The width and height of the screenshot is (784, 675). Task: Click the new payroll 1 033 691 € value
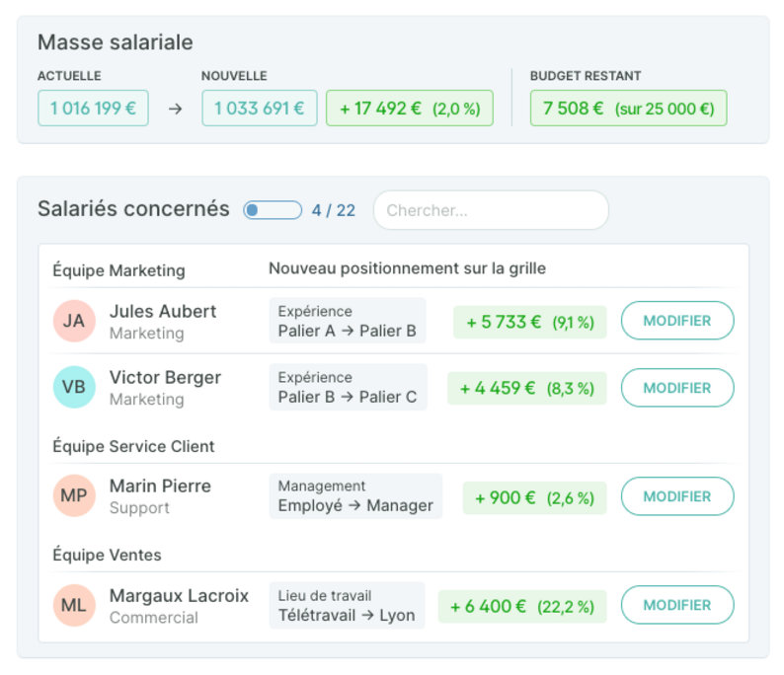pyautogui.click(x=260, y=108)
